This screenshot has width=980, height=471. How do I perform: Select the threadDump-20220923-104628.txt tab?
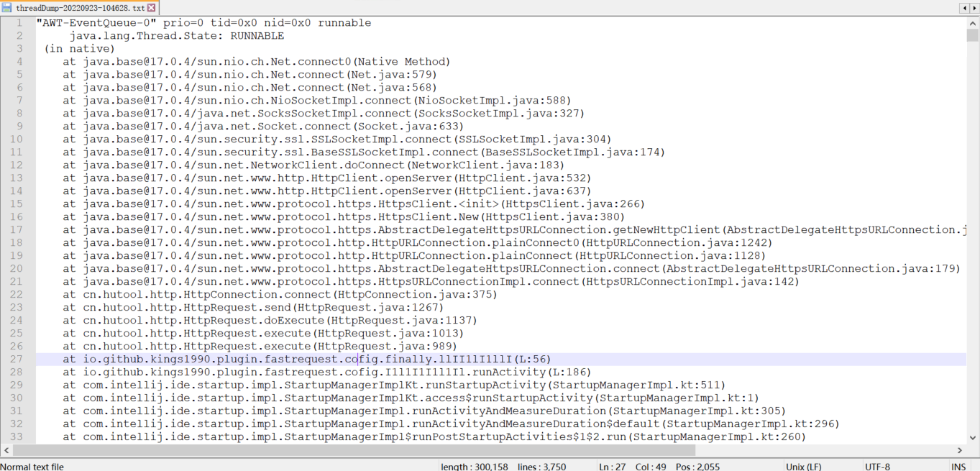pos(79,8)
